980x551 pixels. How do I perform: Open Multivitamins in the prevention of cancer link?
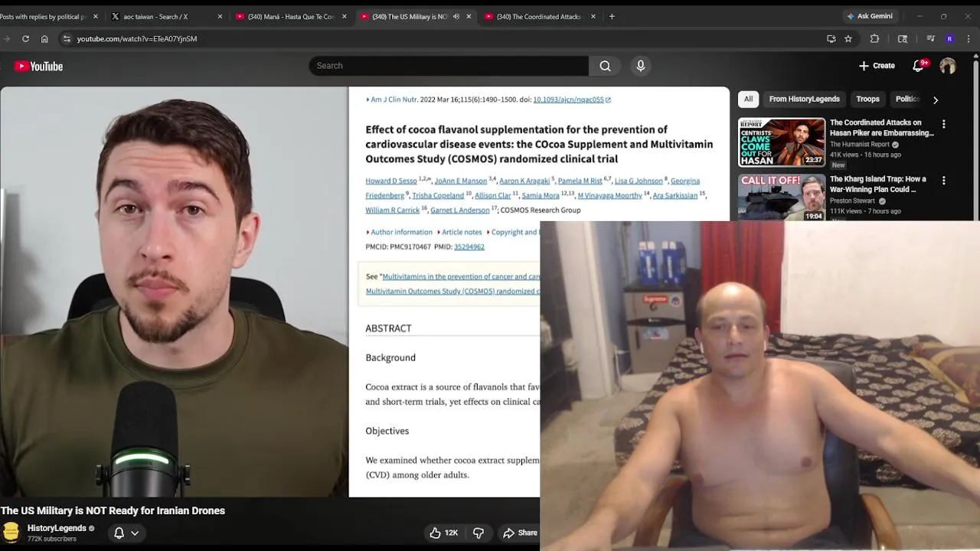tap(461, 277)
